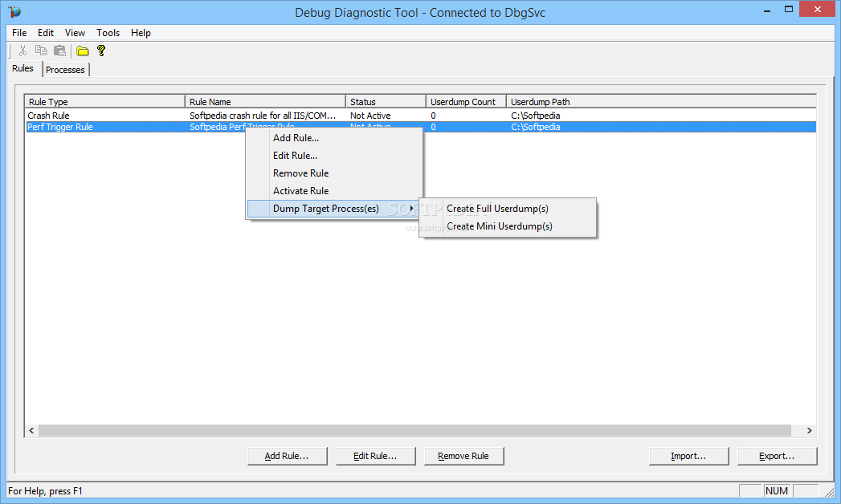Click the horizontal scrollbar left arrow
Image resolution: width=841 pixels, height=504 pixels.
[31, 431]
